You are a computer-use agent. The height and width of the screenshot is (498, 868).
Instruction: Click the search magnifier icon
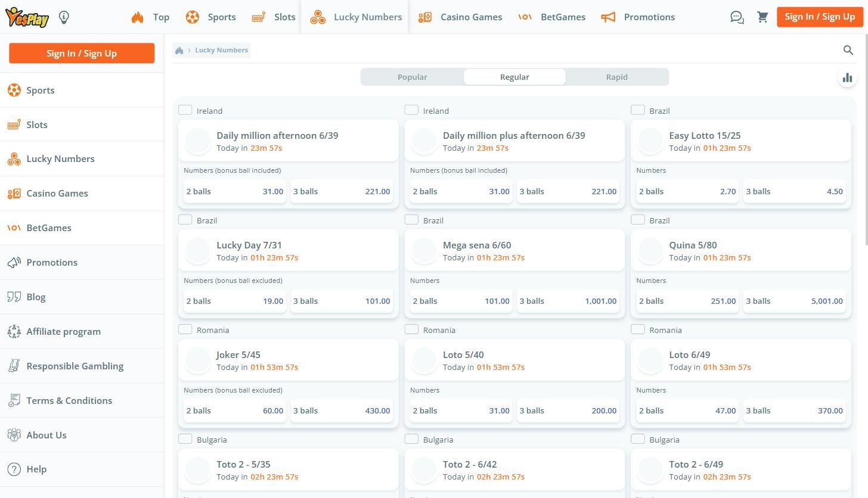(848, 51)
